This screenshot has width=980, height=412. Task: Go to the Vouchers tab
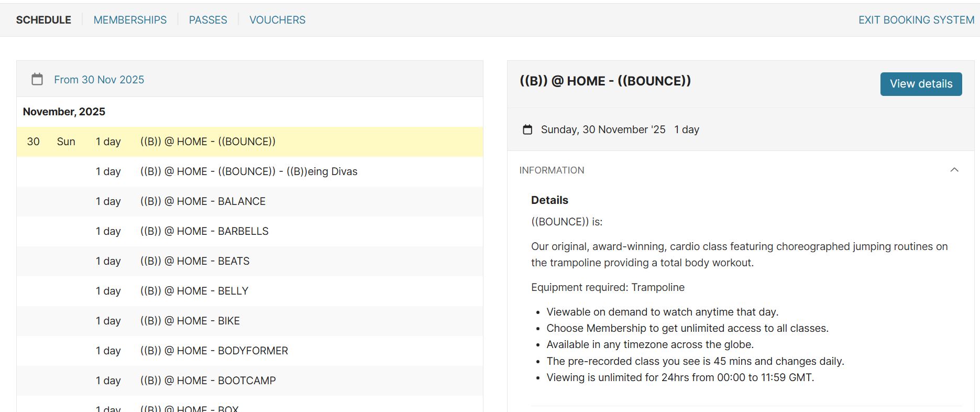tap(277, 20)
